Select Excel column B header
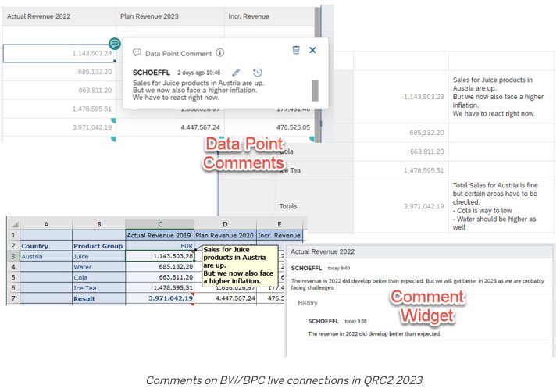The image size is (560, 392). pyautogui.click(x=99, y=224)
